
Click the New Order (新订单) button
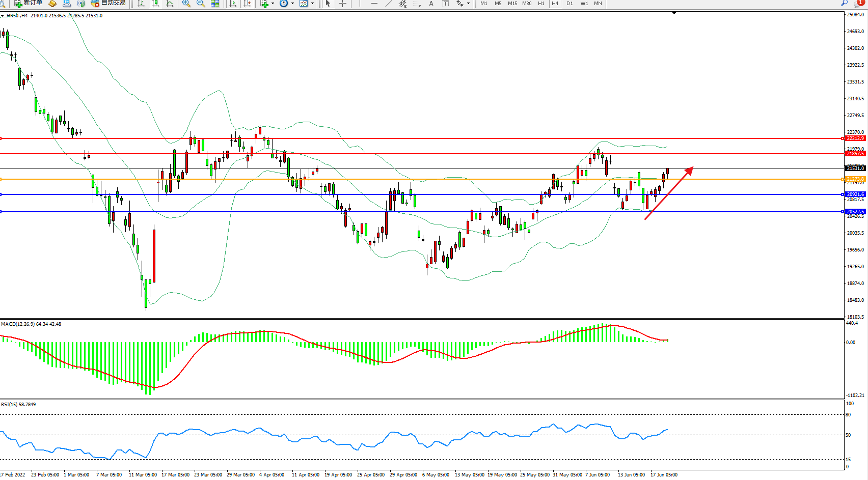point(28,3)
